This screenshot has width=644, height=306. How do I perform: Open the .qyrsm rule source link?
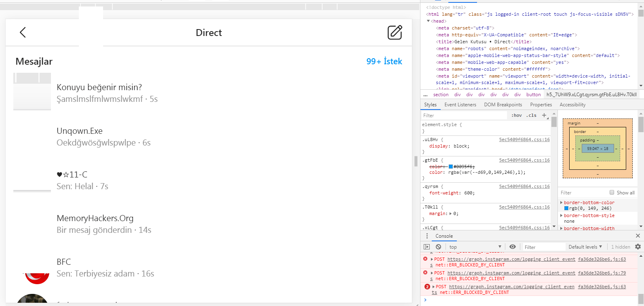524,186
